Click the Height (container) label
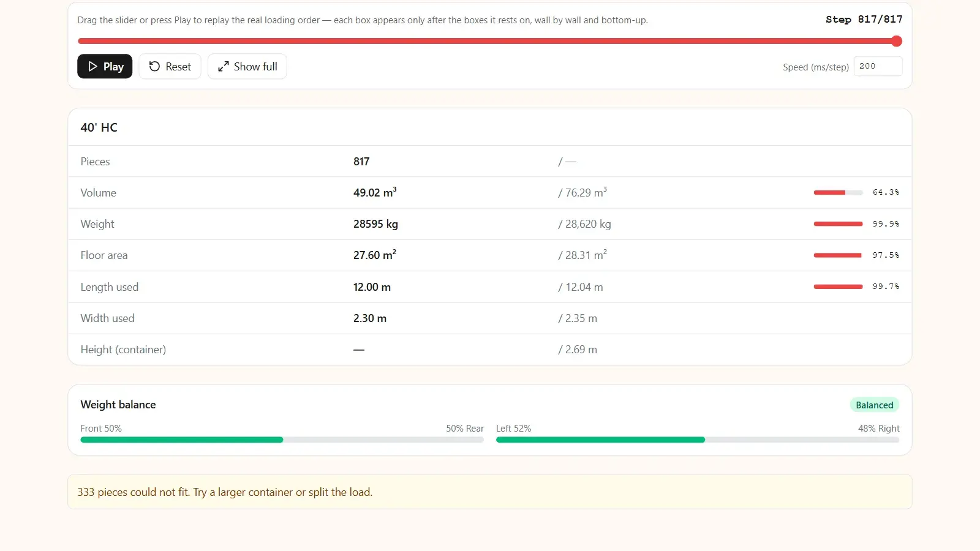Viewport: 980px width, 551px height. click(123, 350)
